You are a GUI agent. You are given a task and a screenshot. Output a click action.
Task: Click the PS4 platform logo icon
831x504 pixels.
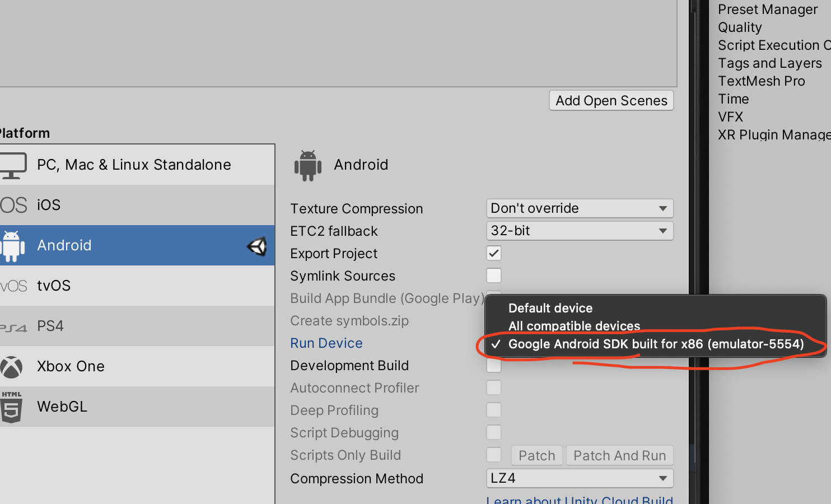tap(13, 328)
